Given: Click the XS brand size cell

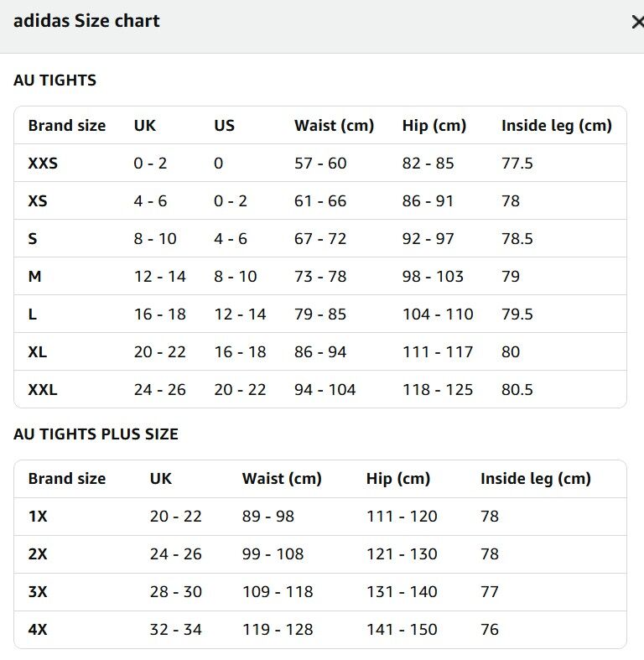Looking at the screenshot, I should tap(38, 201).
